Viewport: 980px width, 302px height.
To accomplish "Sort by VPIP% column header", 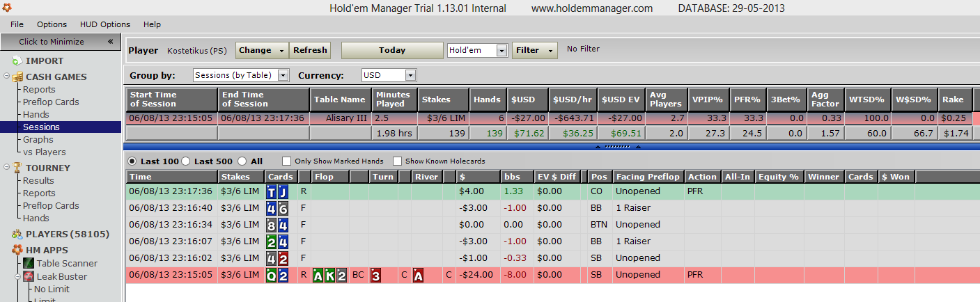I will (709, 99).
